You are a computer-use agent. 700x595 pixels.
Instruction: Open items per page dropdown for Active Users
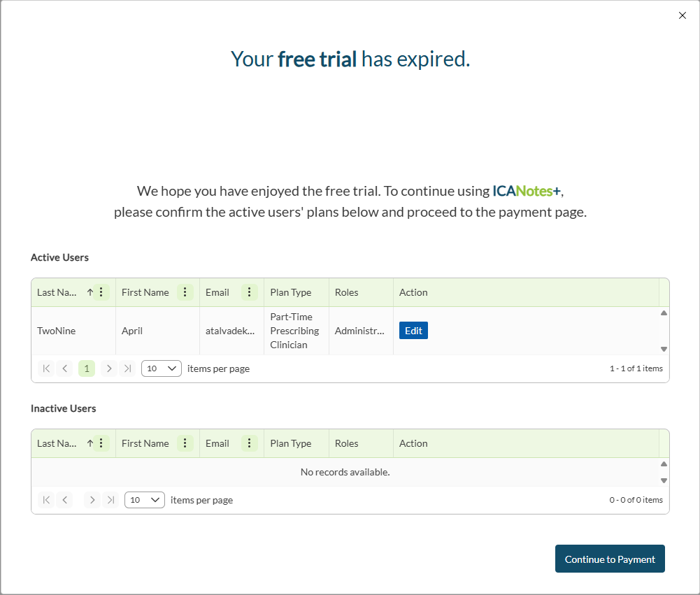(x=161, y=368)
